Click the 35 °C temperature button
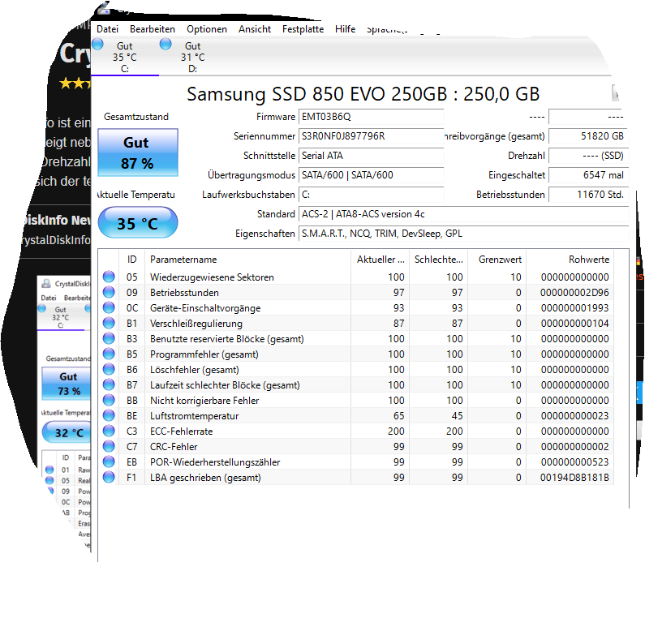Image resolution: width=645 pixels, height=644 pixels. (x=138, y=223)
